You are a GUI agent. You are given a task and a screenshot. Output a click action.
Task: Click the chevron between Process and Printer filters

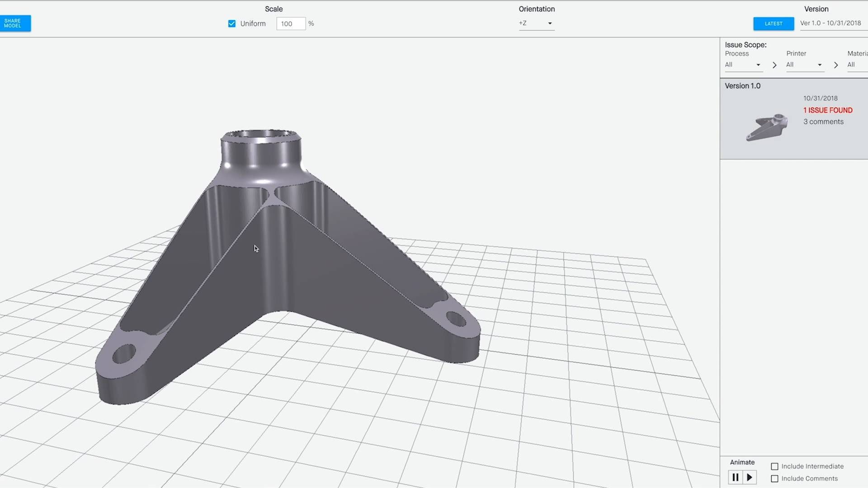coord(774,65)
